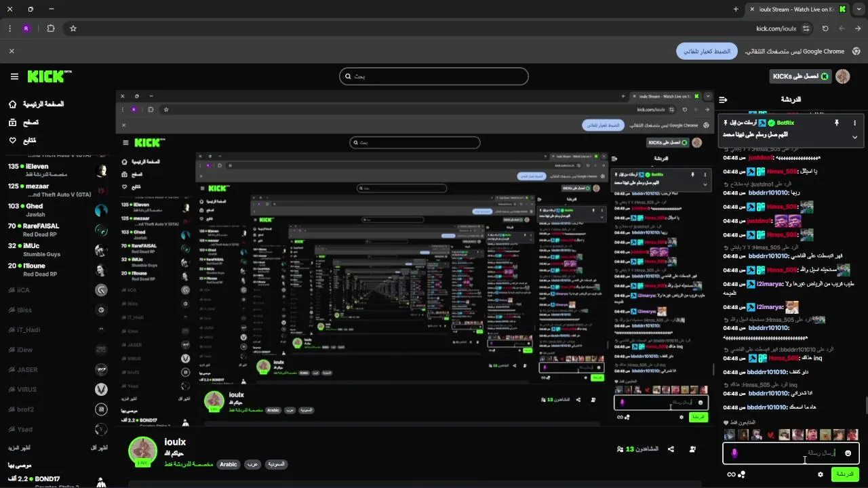
Task: Open the user profile avatar menu
Action: tap(843, 77)
